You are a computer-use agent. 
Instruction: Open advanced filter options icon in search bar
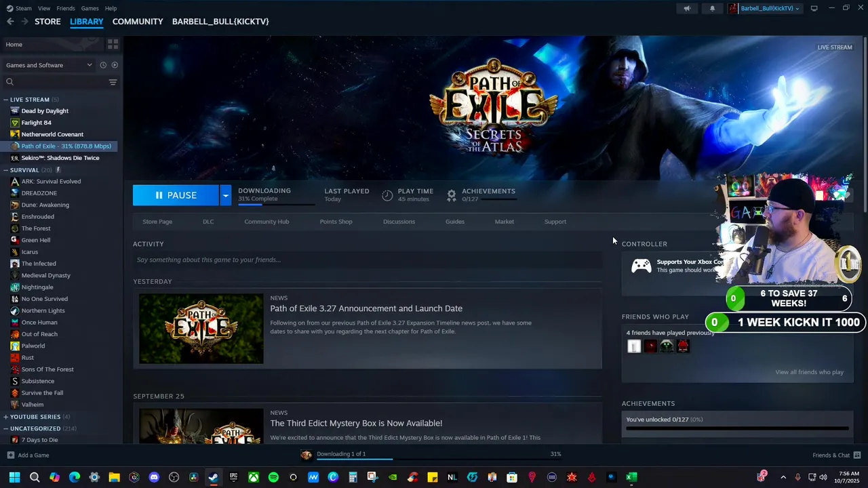(113, 82)
